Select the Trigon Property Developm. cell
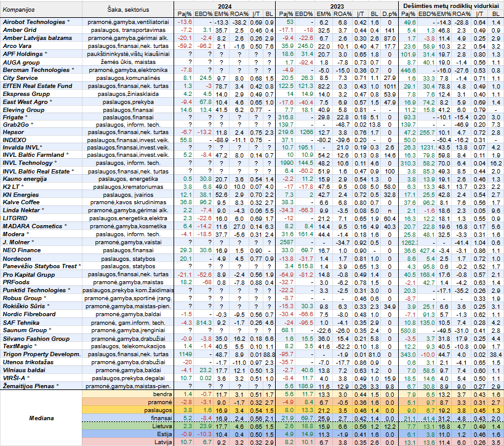Image resolution: width=504 pixels, height=446 pixels. pyautogui.click(x=42, y=354)
